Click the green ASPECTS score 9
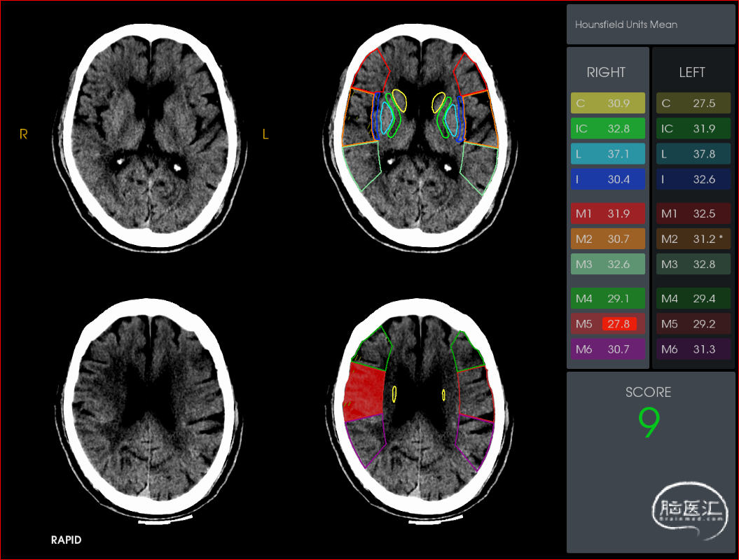 [649, 423]
